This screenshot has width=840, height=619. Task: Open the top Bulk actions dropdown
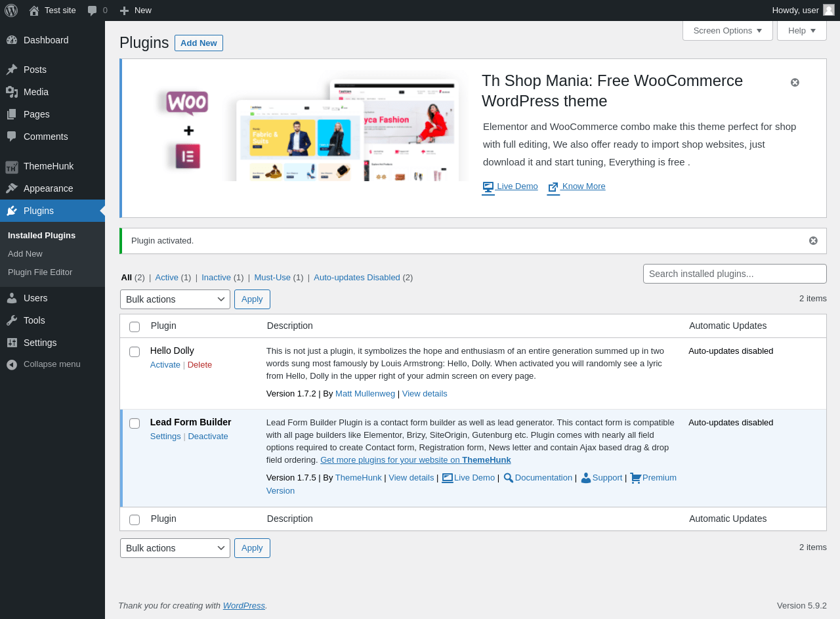[x=175, y=299]
